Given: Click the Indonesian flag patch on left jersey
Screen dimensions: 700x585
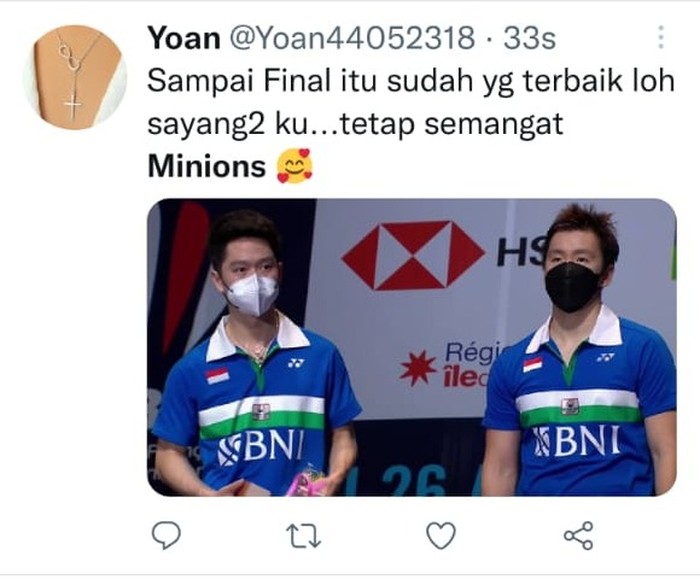Looking at the screenshot, I should [217, 376].
